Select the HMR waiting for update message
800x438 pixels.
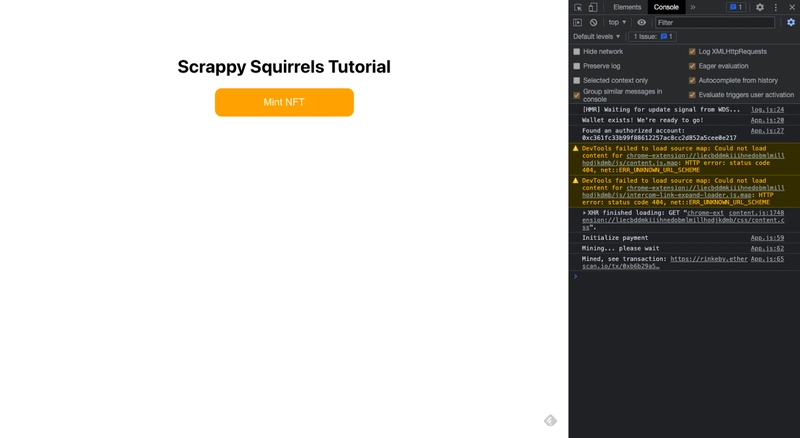661,110
